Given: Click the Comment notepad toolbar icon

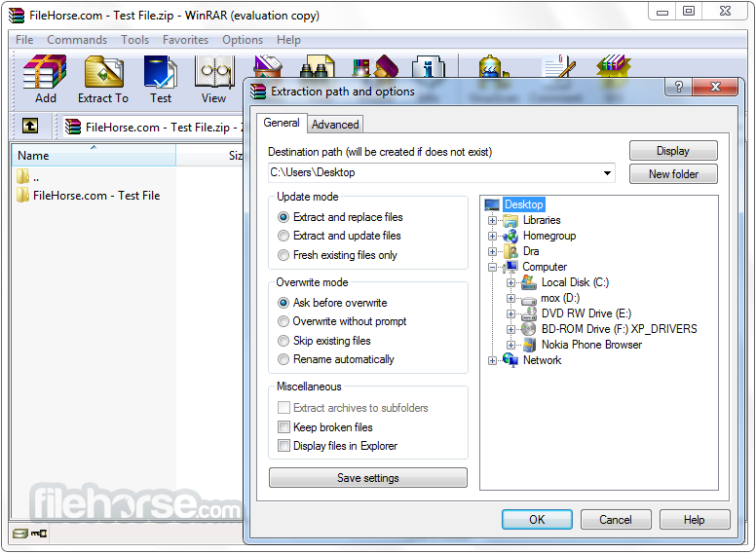Looking at the screenshot, I should pyautogui.click(x=558, y=66).
